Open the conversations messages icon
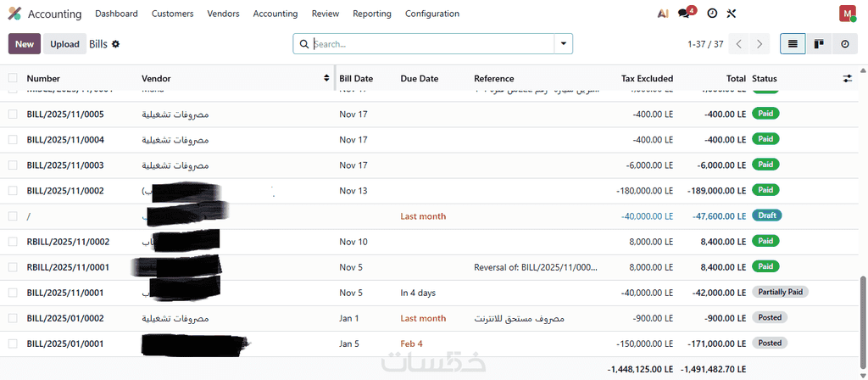868x380 pixels. click(x=685, y=14)
